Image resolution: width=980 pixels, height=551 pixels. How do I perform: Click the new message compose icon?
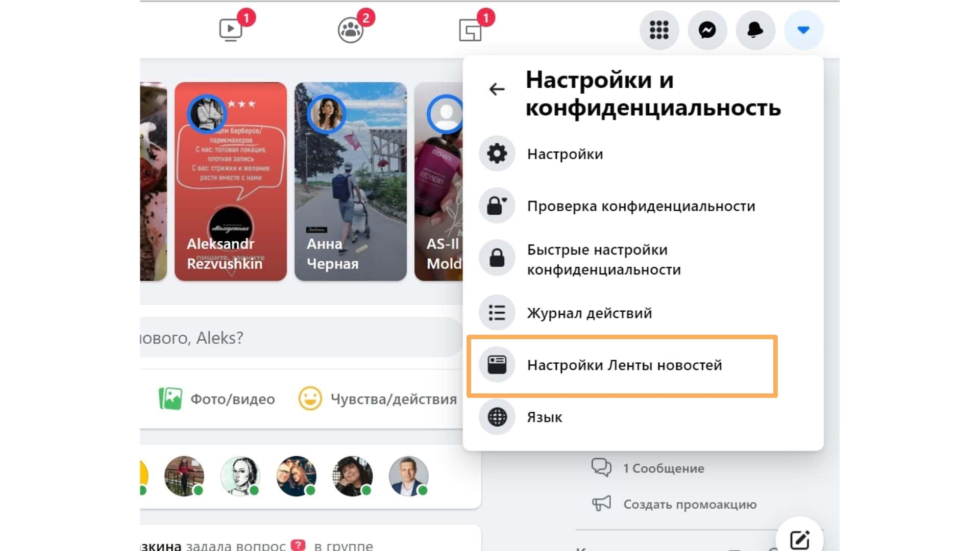tap(799, 540)
